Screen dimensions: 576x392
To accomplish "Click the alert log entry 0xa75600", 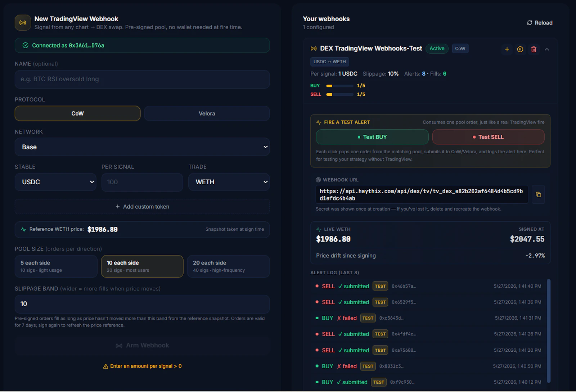I will (x=428, y=351).
